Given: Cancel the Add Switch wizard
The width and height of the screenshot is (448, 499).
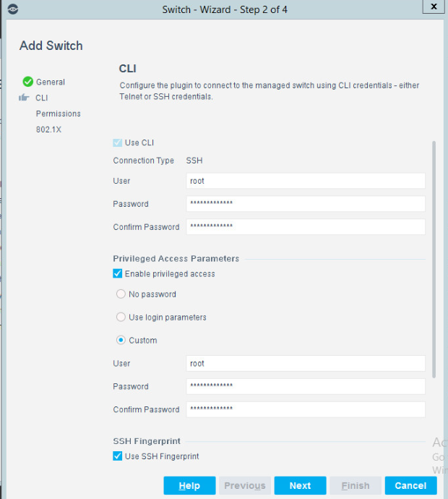Looking at the screenshot, I should coord(411,485).
